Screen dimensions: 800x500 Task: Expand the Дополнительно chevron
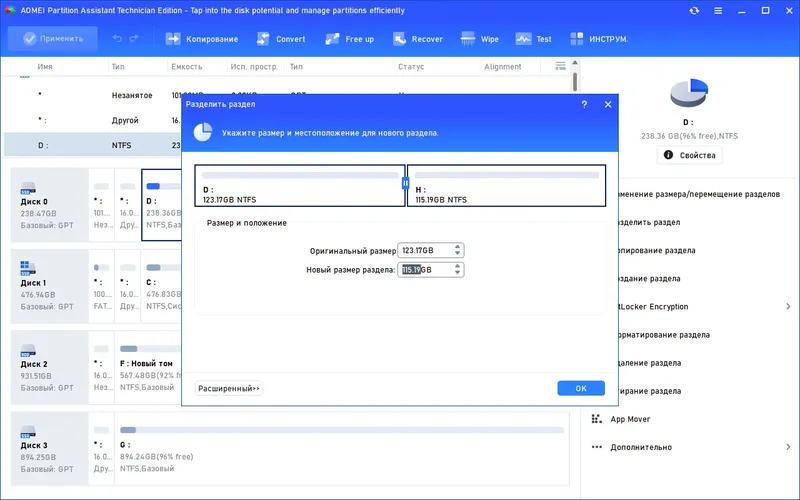coord(788,447)
